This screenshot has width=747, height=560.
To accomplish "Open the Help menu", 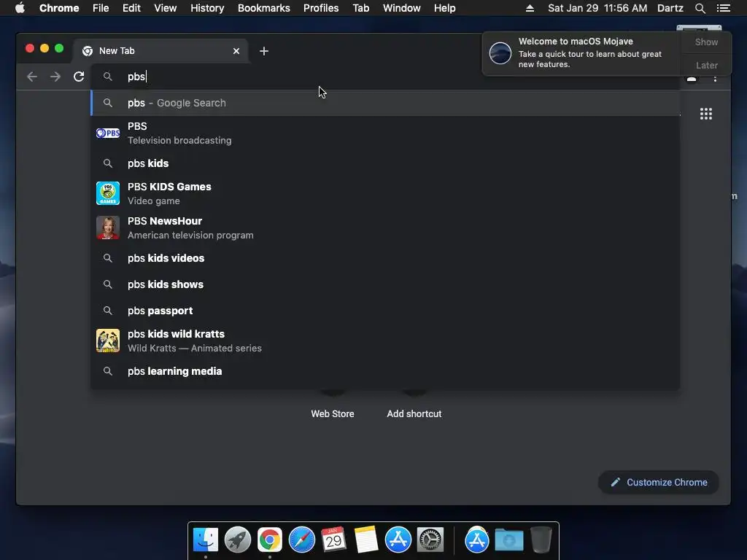I will click(444, 8).
